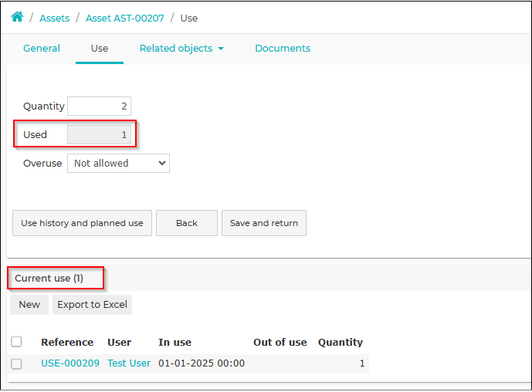Focus the Quantity input field

coord(99,106)
